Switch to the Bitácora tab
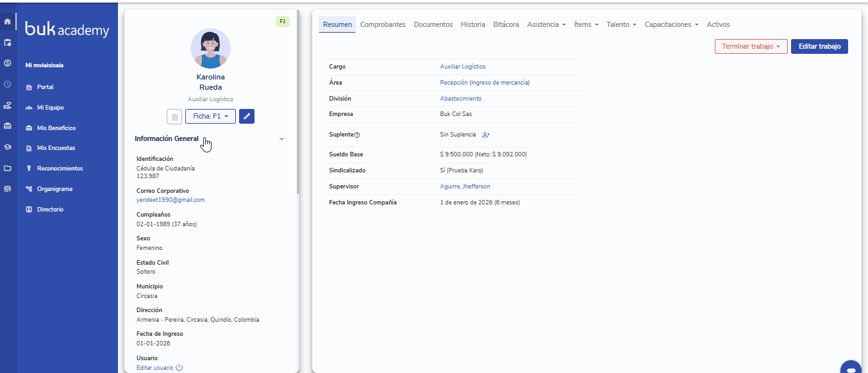 click(x=506, y=24)
